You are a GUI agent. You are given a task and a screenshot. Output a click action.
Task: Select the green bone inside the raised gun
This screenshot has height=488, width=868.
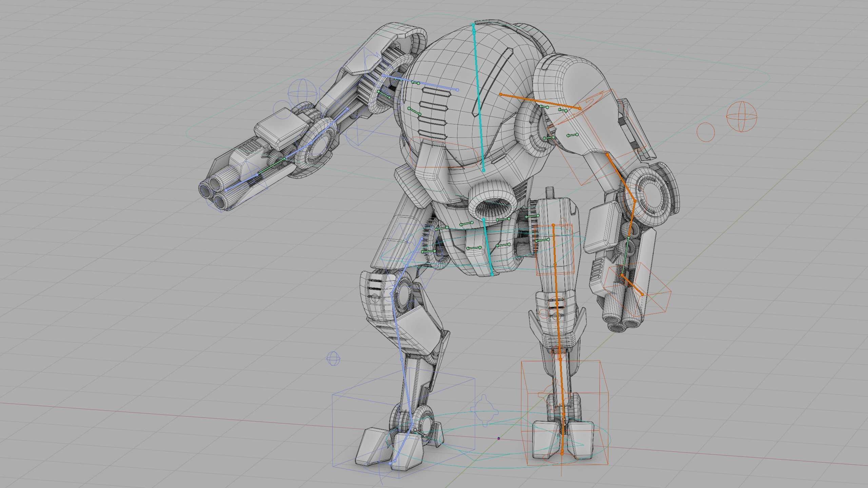click(271, 166)
